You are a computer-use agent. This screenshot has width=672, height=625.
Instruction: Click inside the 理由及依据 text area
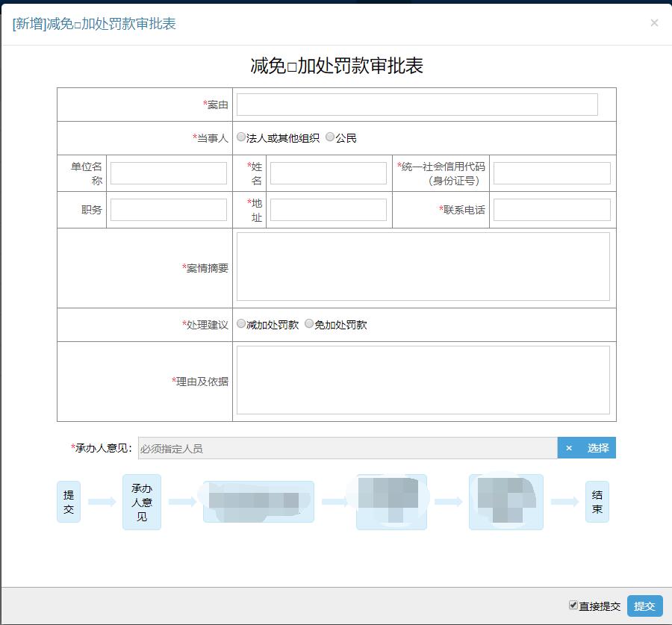point(423,380)
